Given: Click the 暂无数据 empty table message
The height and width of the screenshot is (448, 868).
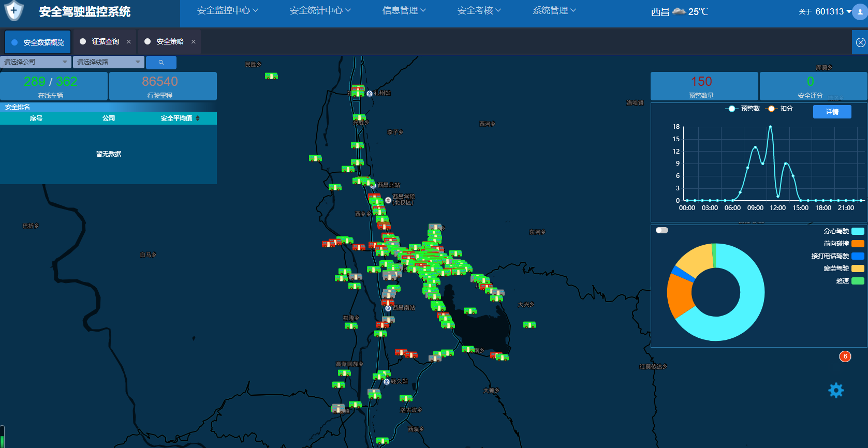Looking at the screenshot, I should point(109,154).
